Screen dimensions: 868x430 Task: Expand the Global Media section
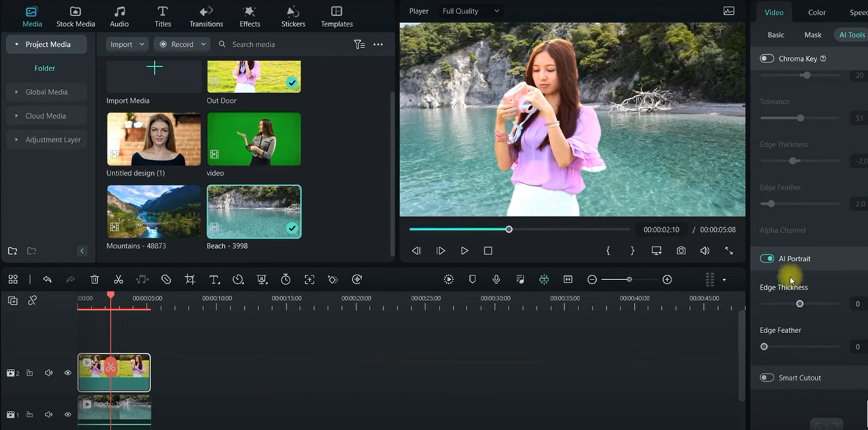tap(46, 92)
